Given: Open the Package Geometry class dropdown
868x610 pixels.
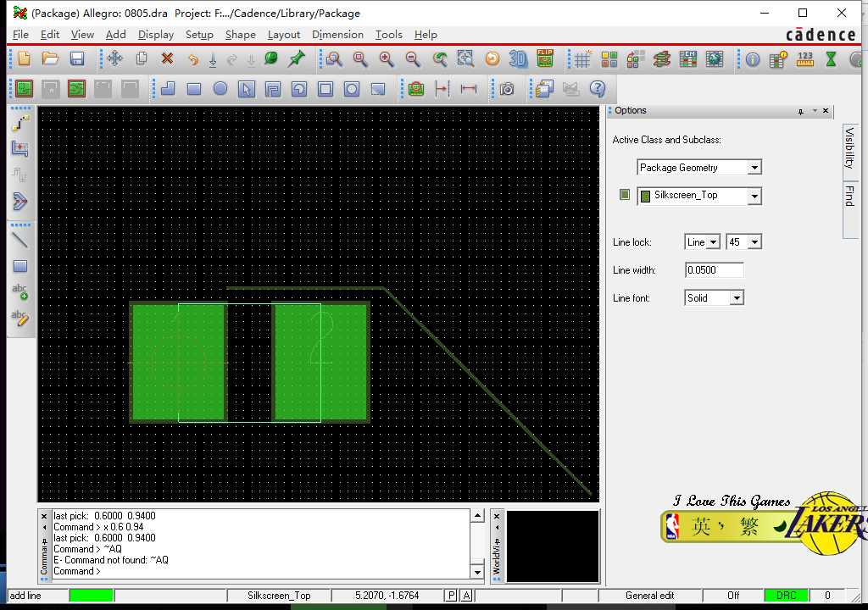Looking at the screenshot, I should pos(754,168).
